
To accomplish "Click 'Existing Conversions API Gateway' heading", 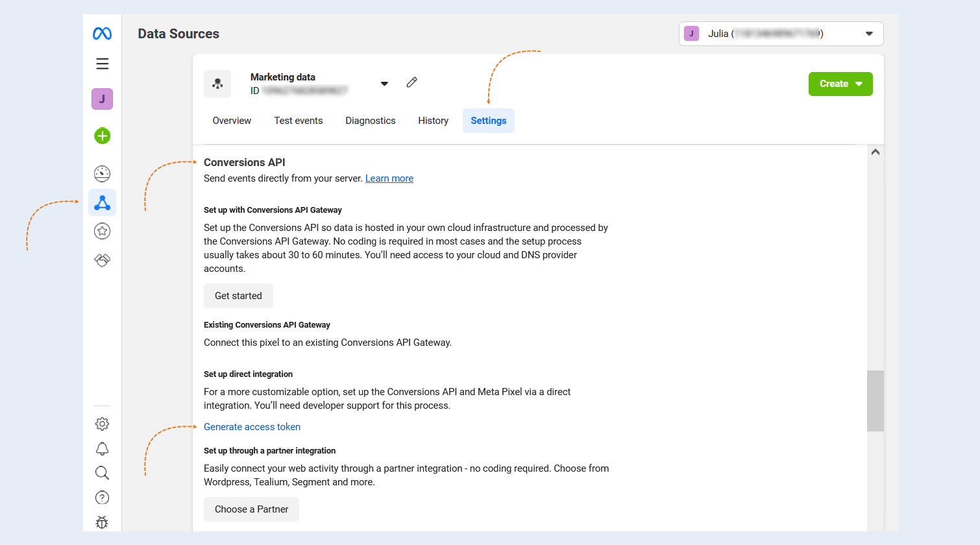I will tap(267, 325).
